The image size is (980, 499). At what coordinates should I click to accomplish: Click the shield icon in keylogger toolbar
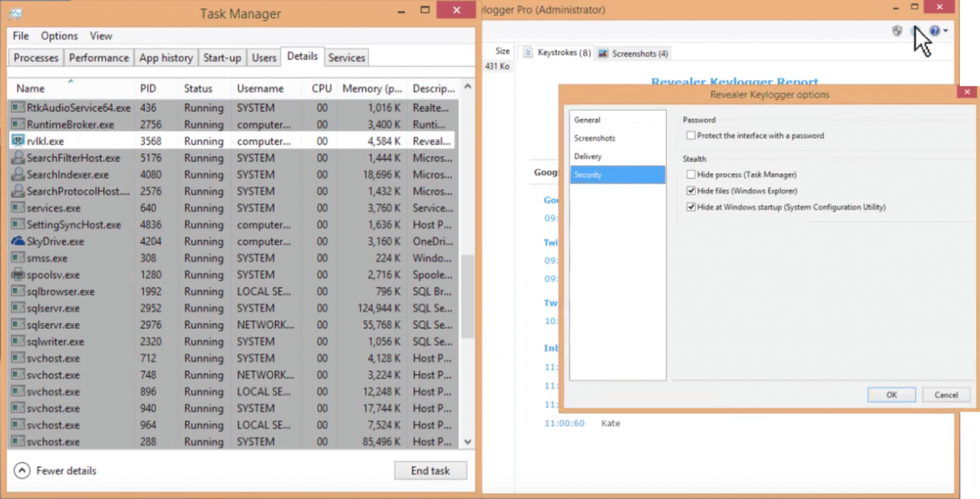click(x=897, y=31)
